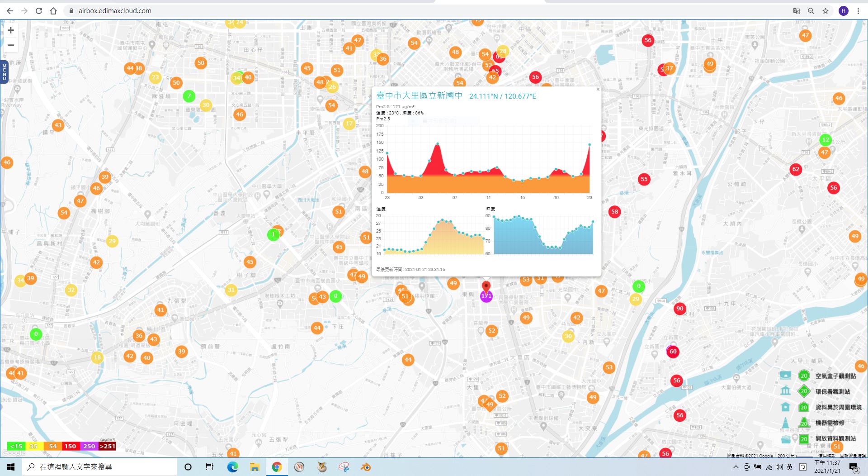The image size is (868, 476).
Task: Click the 環保署觀測站 legend building icon
Action: (x=786, y=390)
